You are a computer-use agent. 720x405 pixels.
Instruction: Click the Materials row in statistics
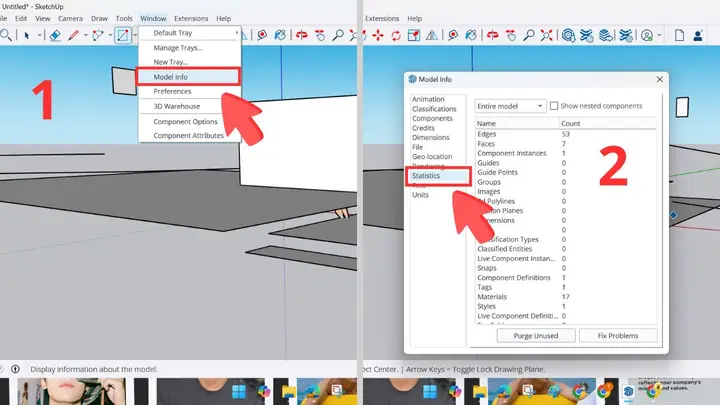pos(566,297)
